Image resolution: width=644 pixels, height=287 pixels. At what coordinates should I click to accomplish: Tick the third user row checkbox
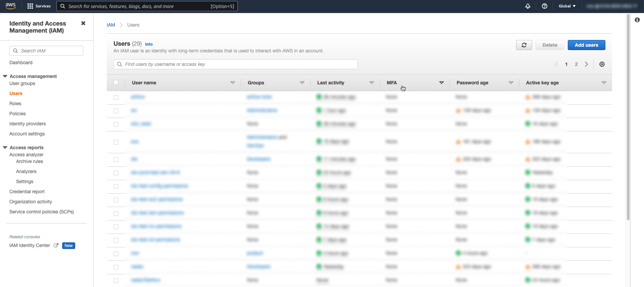pyautogui.click(x=116, y=124)
